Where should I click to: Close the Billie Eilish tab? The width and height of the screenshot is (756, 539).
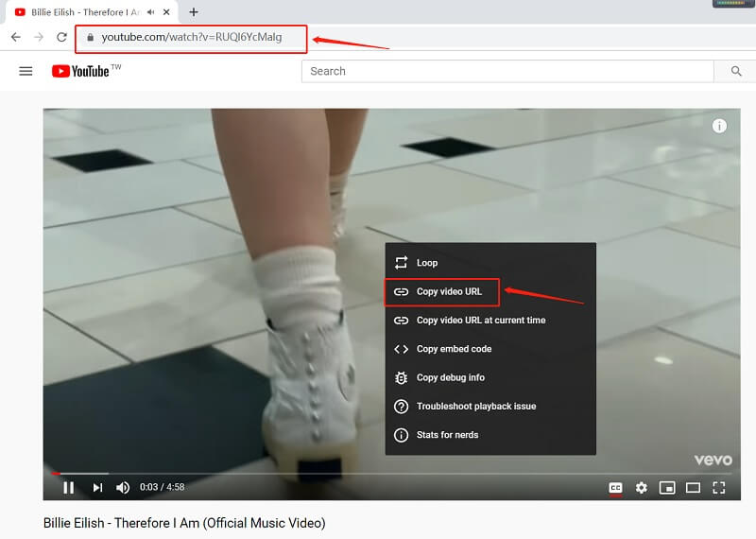pyautogui.click(x=166, y=12)
